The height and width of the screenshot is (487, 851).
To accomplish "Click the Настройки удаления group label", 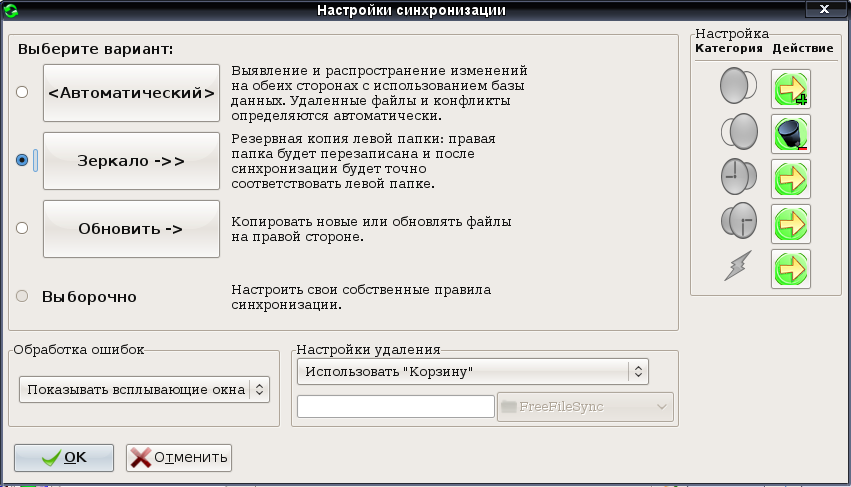I will (x=368, y=349).
